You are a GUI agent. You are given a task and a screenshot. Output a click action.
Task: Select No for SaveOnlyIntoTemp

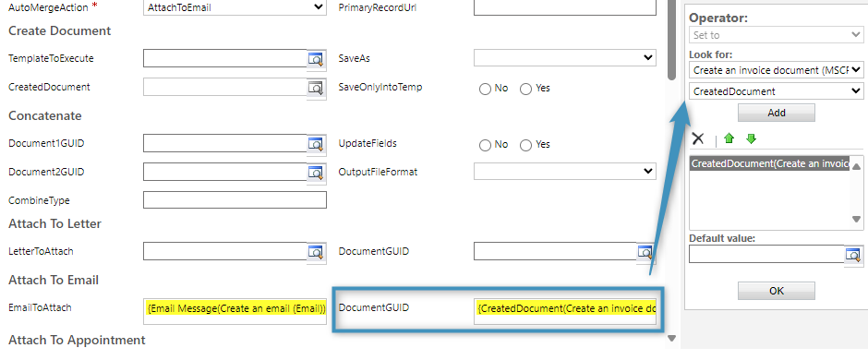[x=485, y=89]
